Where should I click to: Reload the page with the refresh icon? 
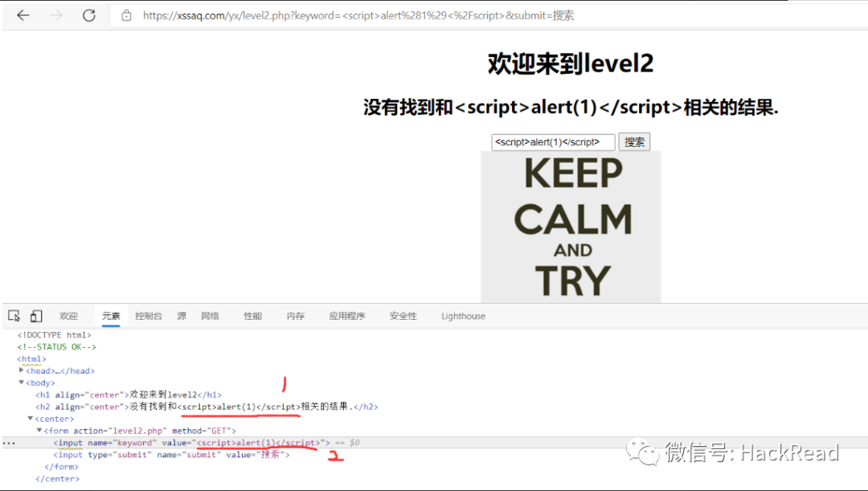coord(89,15)
